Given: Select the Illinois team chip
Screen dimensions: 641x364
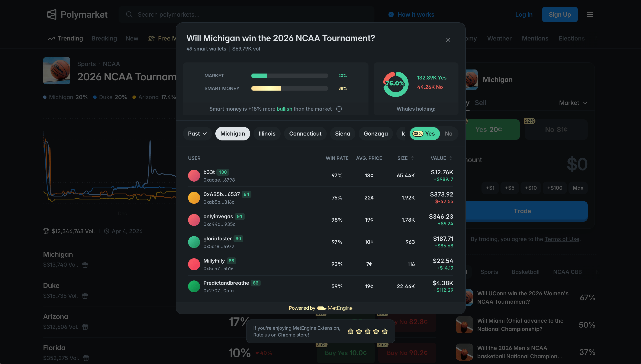Looking at the screenshot, I should pos(267,134).
